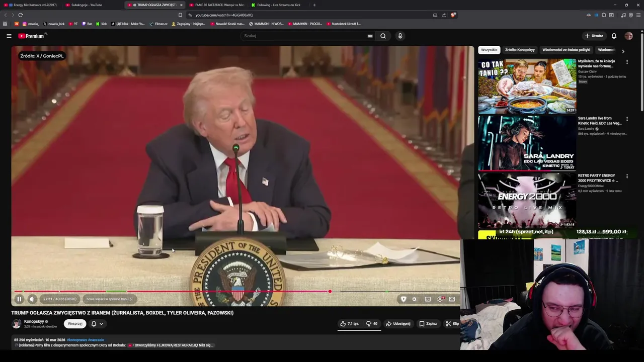Mute the video volume
The width and height of the screenshot is (644, 362).
(32, 299)
